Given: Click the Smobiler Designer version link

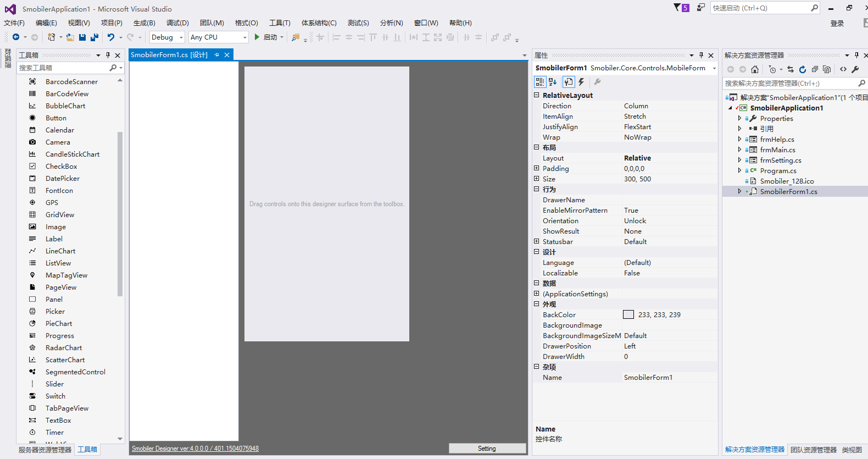Looking at the screenshot, I should [x=195, y=449].
